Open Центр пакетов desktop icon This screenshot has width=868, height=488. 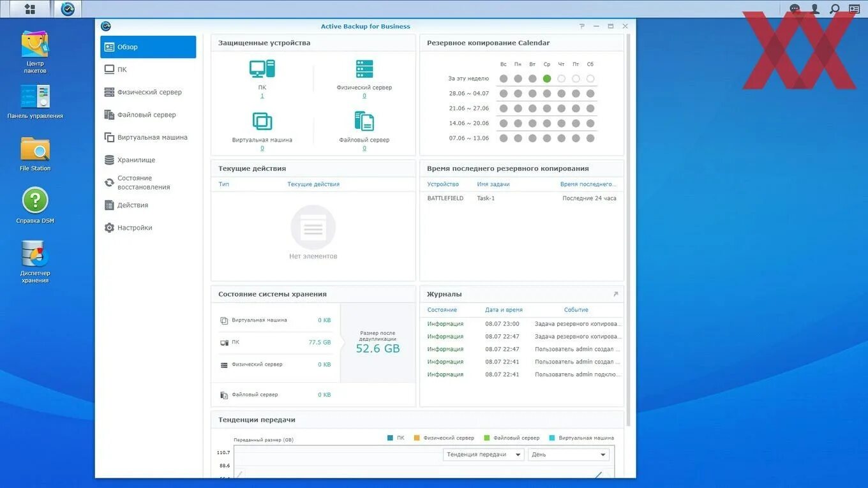coord(35,52)
